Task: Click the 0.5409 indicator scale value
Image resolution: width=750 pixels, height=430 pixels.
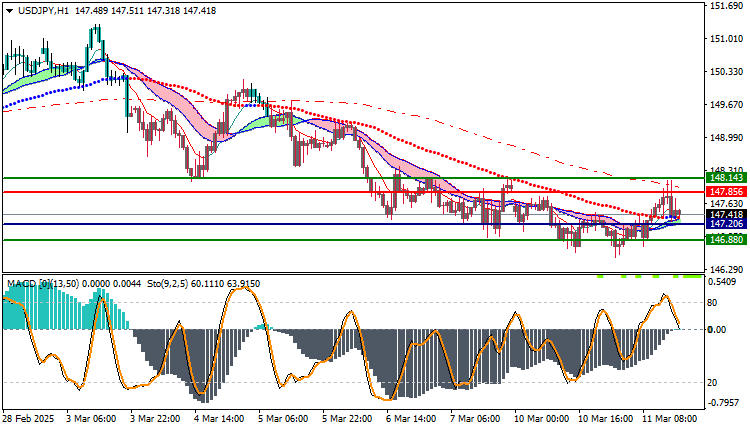Action: 722,282
